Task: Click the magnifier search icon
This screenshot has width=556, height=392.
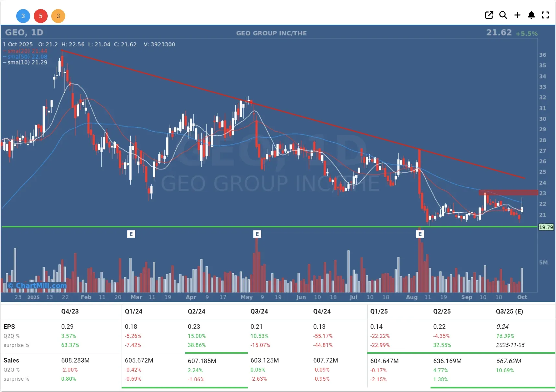Action: tap(503, 15)
